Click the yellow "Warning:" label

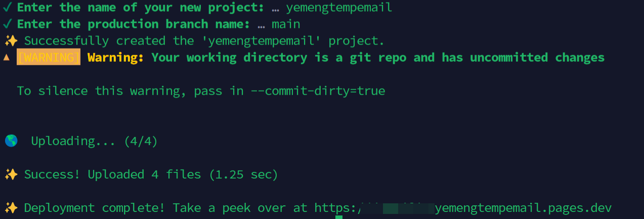pos(116,57)
